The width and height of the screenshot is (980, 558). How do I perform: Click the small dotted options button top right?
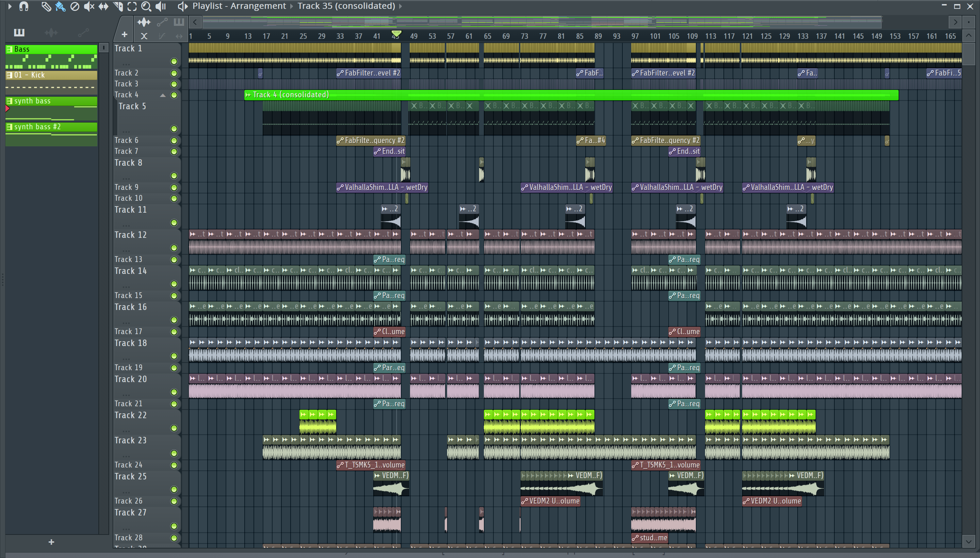968,22
